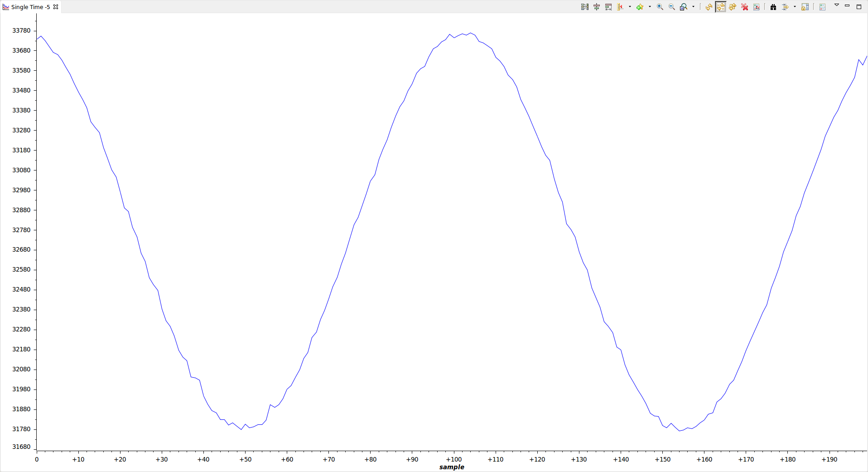Click the green plus with star icon

[640, 7]
